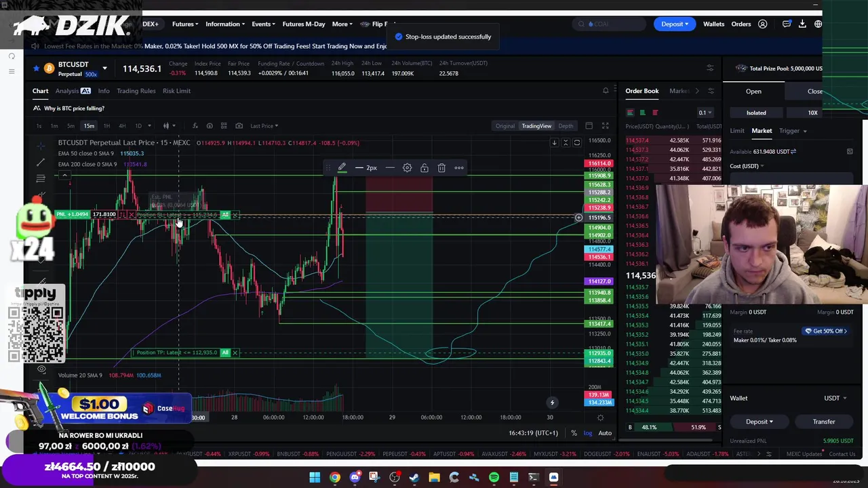Screen dimensions: 868x488
Task: Collapse the indicator legend arrow
Action: coord(64,176)
